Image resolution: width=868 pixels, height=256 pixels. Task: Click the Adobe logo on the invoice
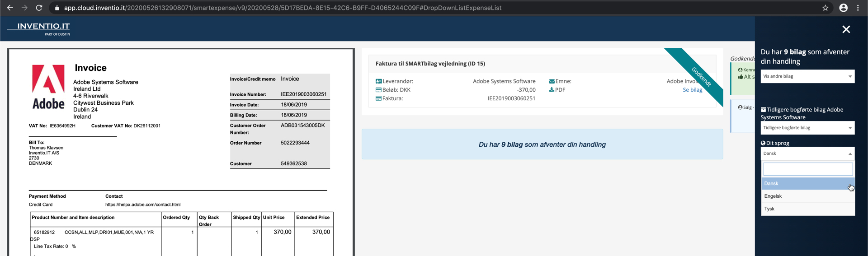pyautogui.click(x=48, y=87)
